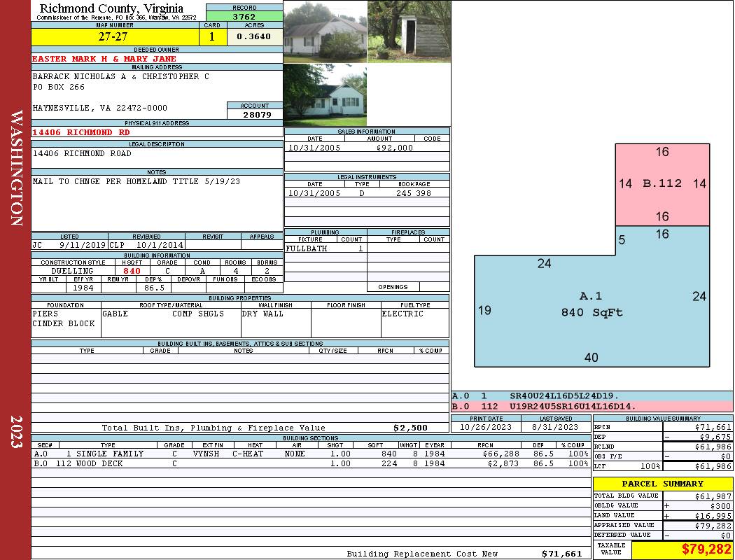The image size is (735, 560).
Task: Select the $2,500 built-ins total value
Action: coord(411,428)
